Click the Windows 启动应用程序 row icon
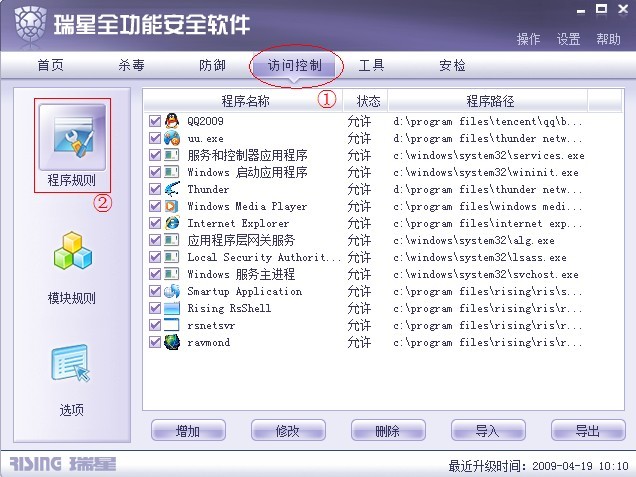 coord(172,172)
